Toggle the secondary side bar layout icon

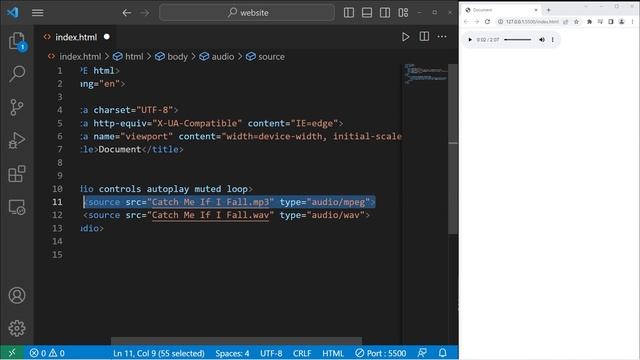[x=385, y=13]
